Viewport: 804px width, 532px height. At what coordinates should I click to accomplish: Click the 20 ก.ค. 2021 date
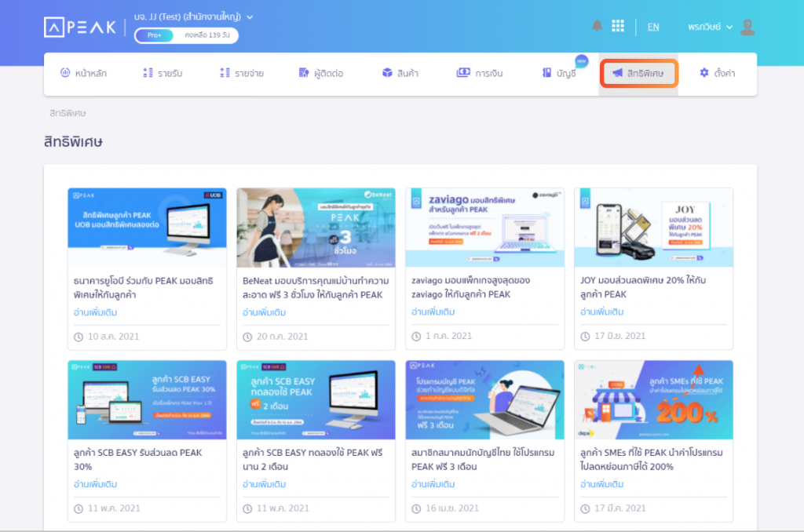282,337
